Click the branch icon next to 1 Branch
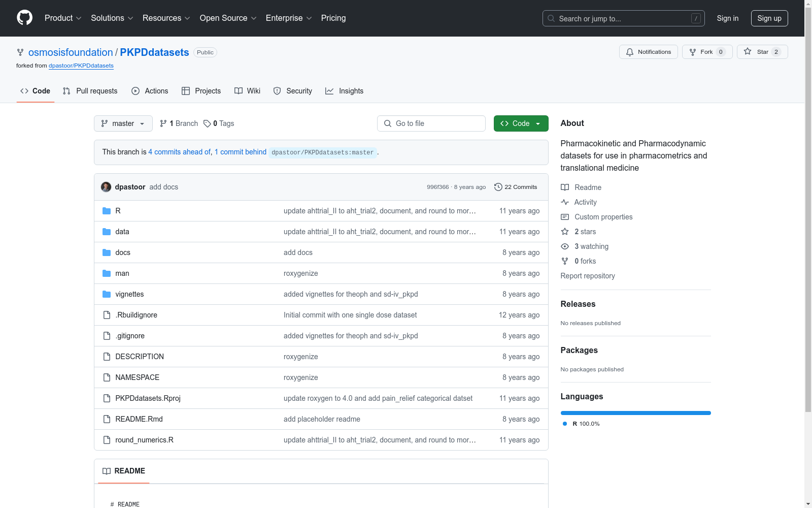Screen dimensions: 812x508 pyautogui.click(x=163, y=123)
